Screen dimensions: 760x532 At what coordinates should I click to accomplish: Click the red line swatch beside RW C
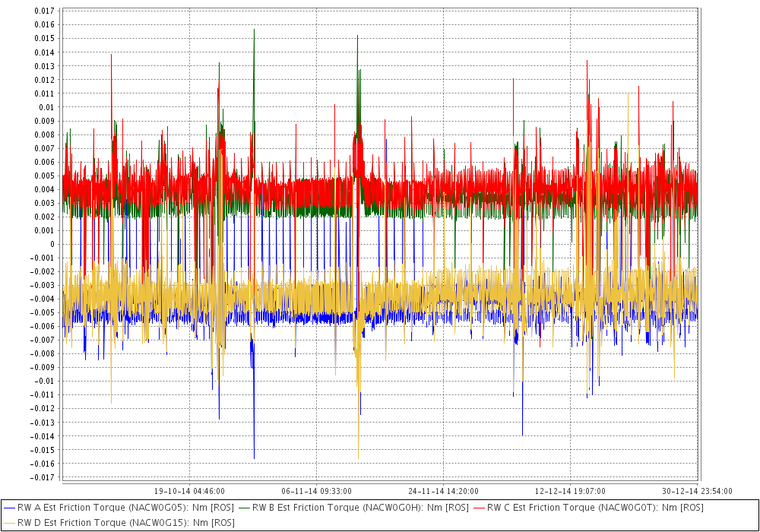479,508
